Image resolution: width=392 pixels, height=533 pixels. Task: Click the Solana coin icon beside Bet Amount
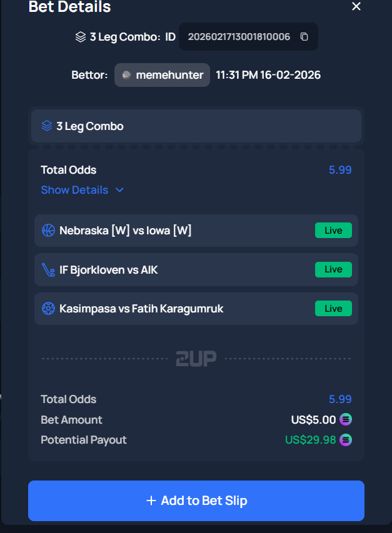(346, 420)
